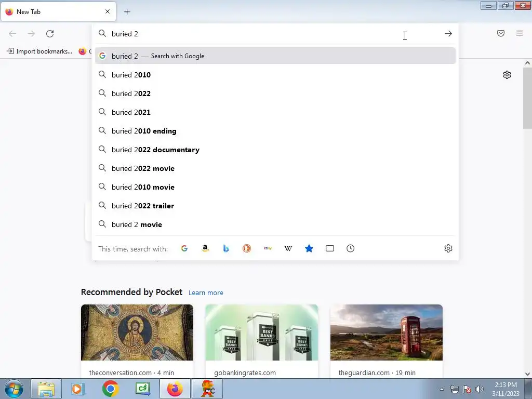Open a new tab plus button
Screen dimensions: 532x399
coord(127,12)
